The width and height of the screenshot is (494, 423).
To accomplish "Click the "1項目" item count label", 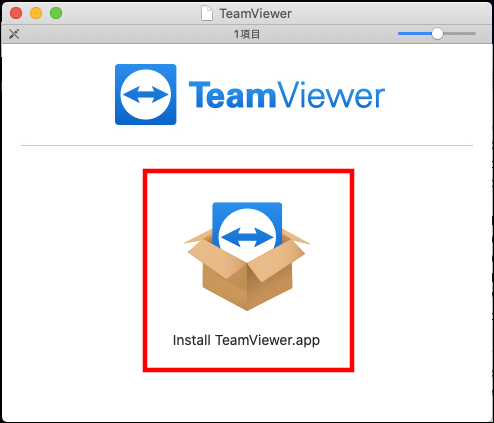I will 247,34.
